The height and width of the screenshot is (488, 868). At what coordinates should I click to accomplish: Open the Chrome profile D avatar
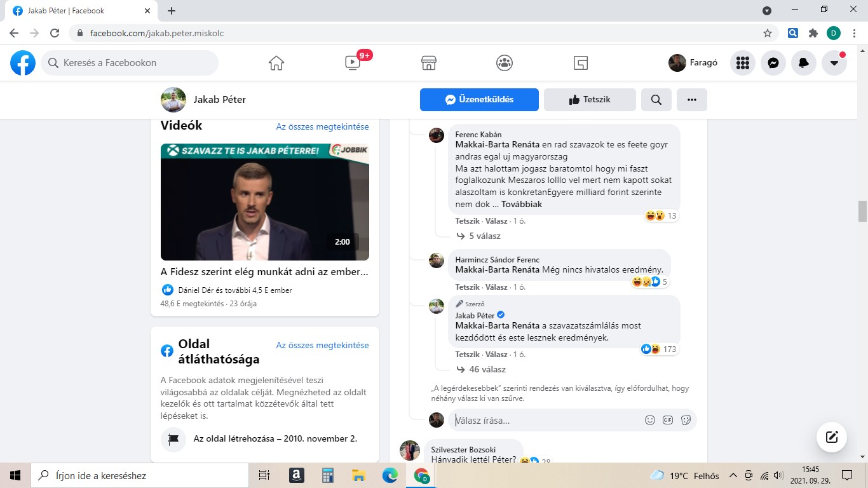click(834, 33)
